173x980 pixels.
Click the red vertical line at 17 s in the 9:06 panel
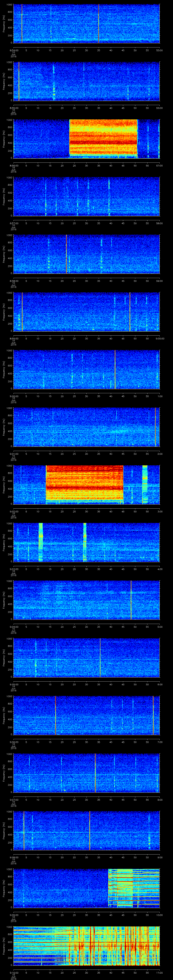[56, 715]
